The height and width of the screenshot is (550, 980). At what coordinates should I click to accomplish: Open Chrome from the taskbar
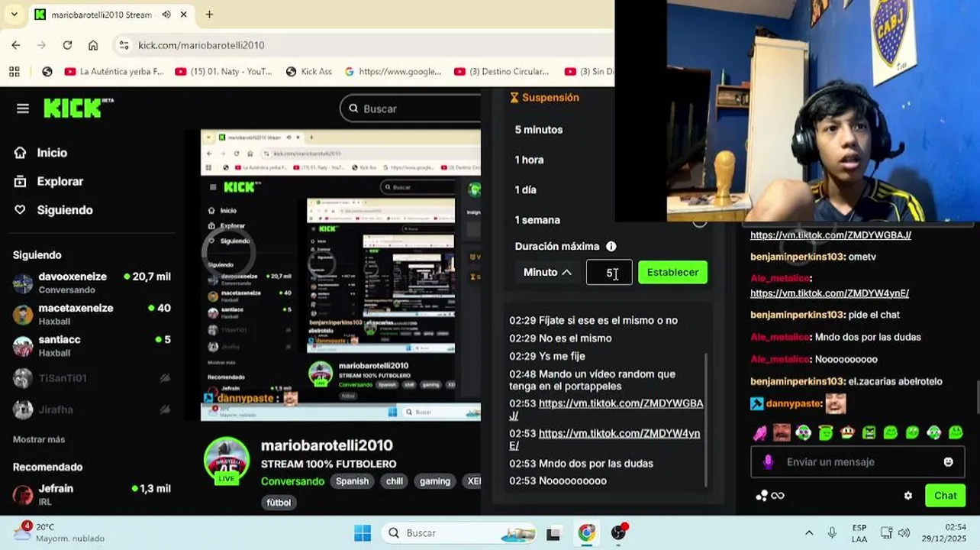586,532
